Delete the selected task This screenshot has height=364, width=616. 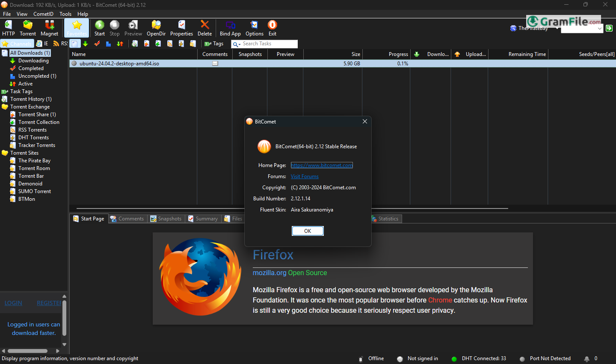pos(204,28)
